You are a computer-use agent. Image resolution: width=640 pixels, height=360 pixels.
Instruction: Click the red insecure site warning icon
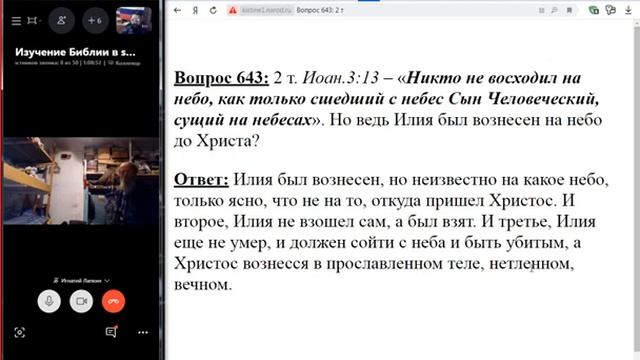(232, 10)
